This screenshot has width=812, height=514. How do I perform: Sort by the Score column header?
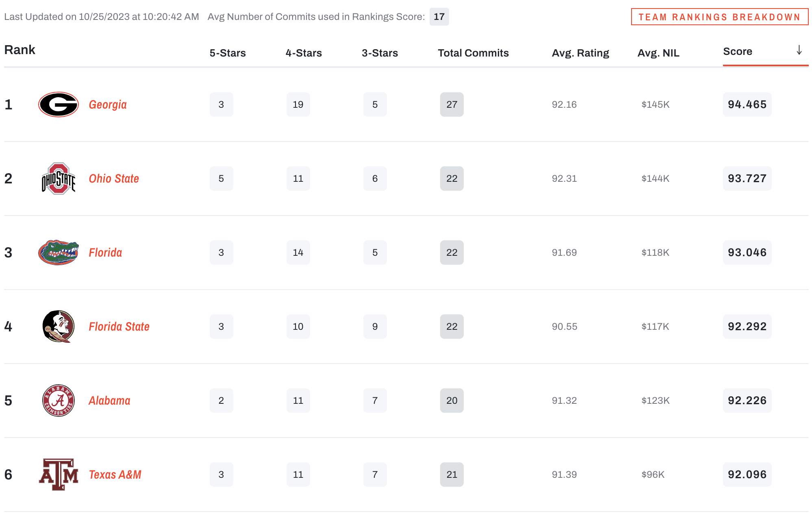737,52
